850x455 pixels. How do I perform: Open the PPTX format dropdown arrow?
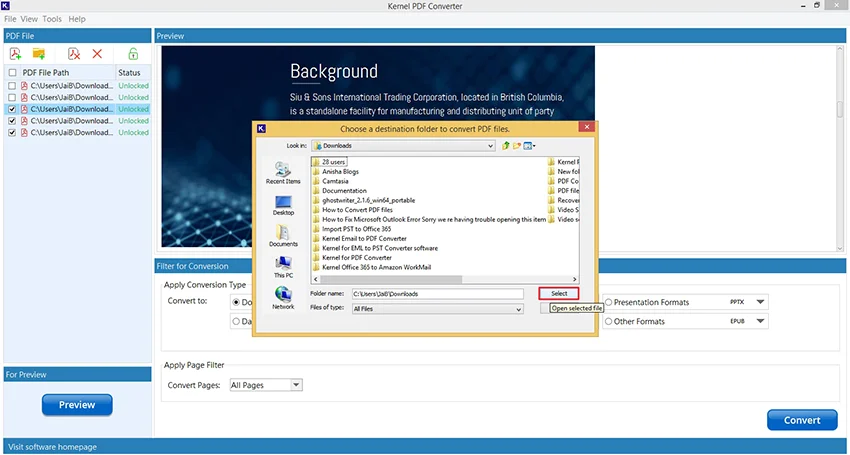click(760, 302)
